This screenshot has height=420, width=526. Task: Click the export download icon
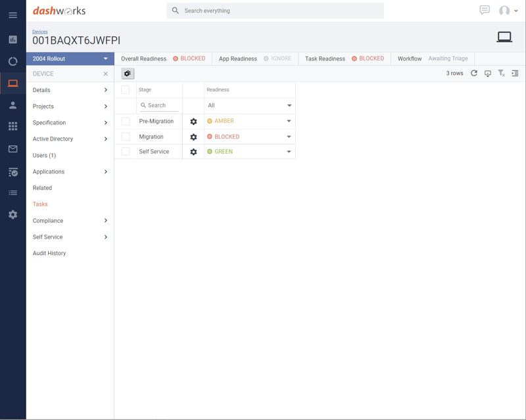tap(488, 74)
